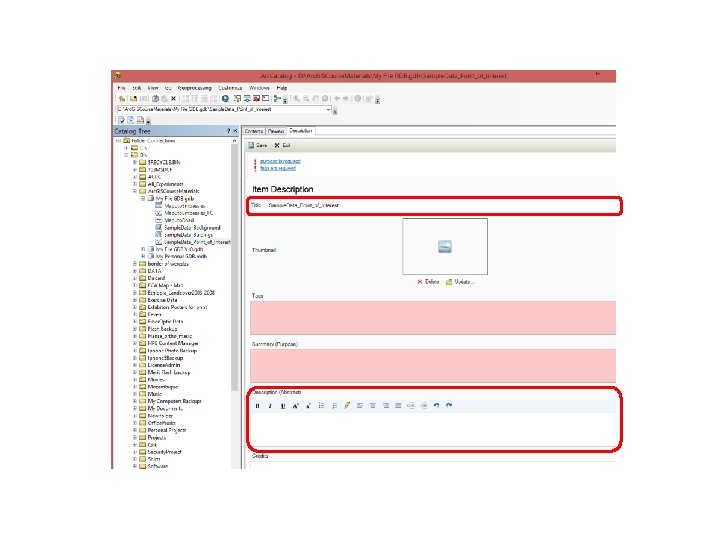The image size is (720, 540).
Task: Click the first metadata toolbar icon
Action: point(121,120)
